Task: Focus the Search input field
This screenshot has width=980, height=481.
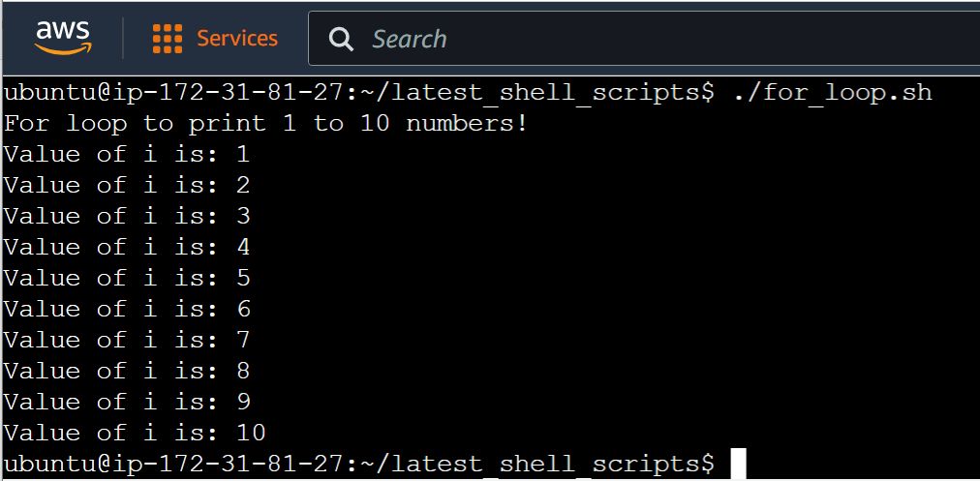Action: point(644,39)
